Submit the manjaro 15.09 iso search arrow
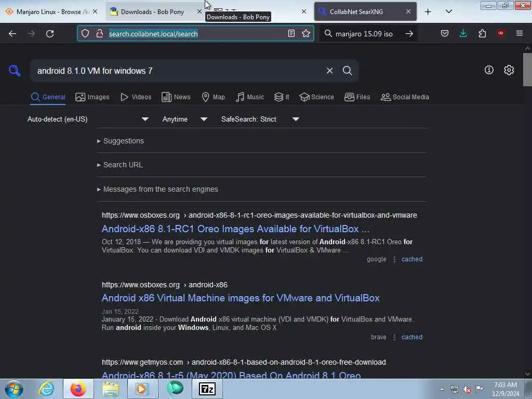Image resolution: width=532 pixels, height=399 pixels. pyautogui.click(x=409, y=34)
